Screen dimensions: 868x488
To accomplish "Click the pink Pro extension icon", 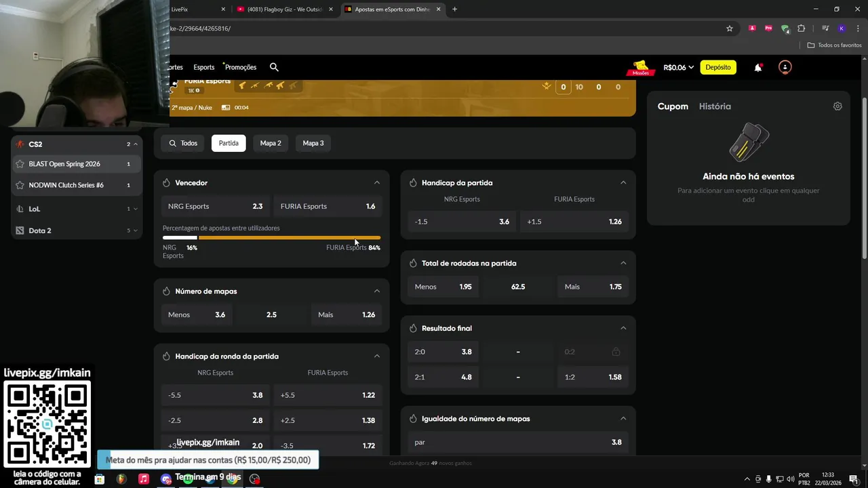I will pyautogui.click(x=768, y=28).
